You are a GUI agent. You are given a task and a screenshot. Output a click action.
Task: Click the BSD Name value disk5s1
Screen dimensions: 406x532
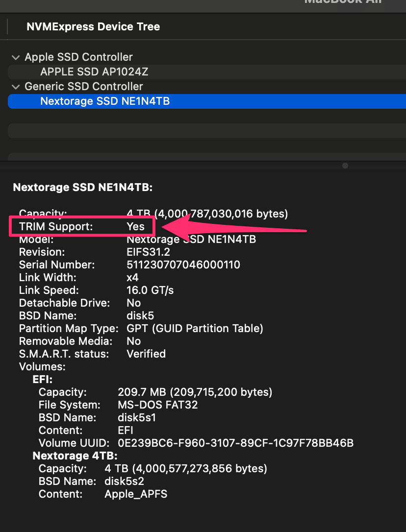coord(137,417)
